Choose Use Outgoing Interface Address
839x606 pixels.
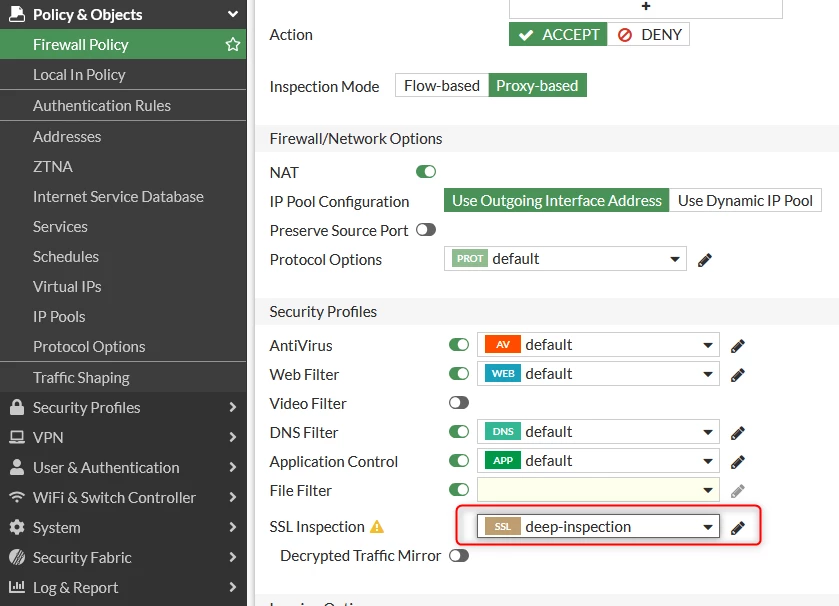(x=556, y=201)
